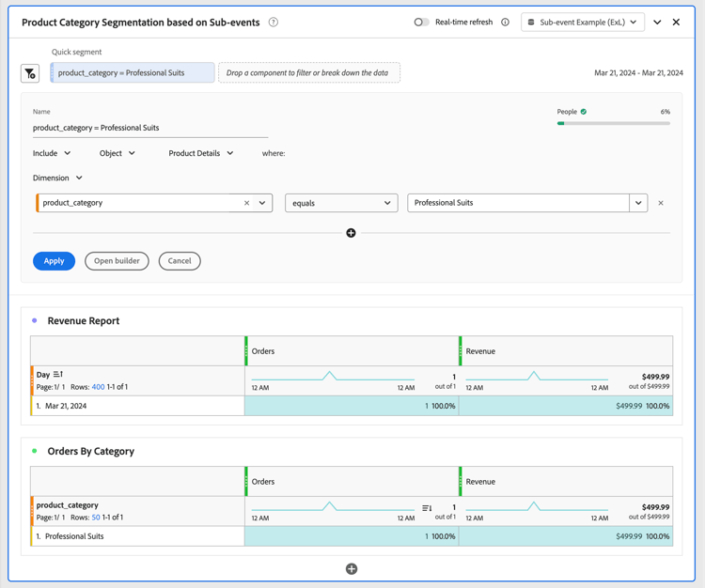This screenshot has width=705, height=588.
Task: Click the Revenue sparkline in Orders By Category
Action: tap(537, 507)
